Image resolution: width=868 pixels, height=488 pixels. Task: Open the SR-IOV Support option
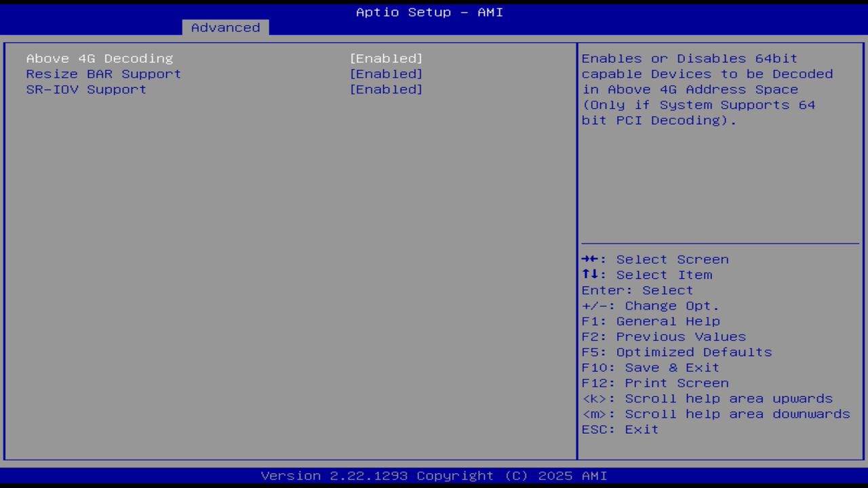(85, 89)
